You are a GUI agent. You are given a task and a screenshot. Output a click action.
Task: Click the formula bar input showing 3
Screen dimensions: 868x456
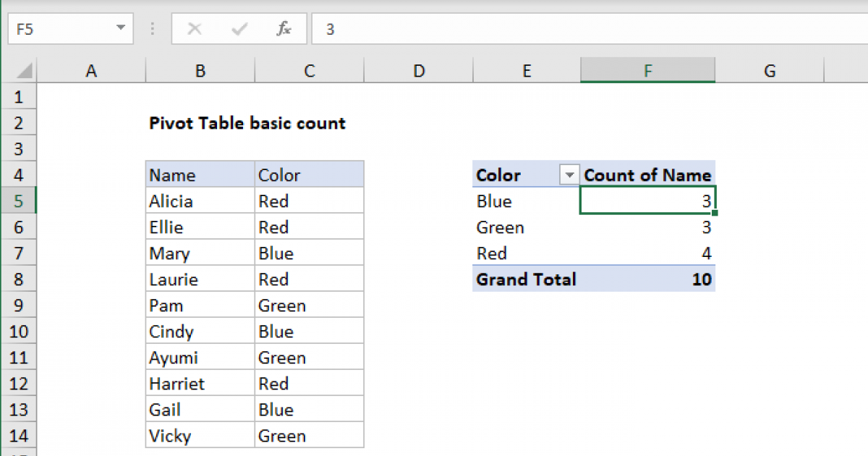coord(590,29)
